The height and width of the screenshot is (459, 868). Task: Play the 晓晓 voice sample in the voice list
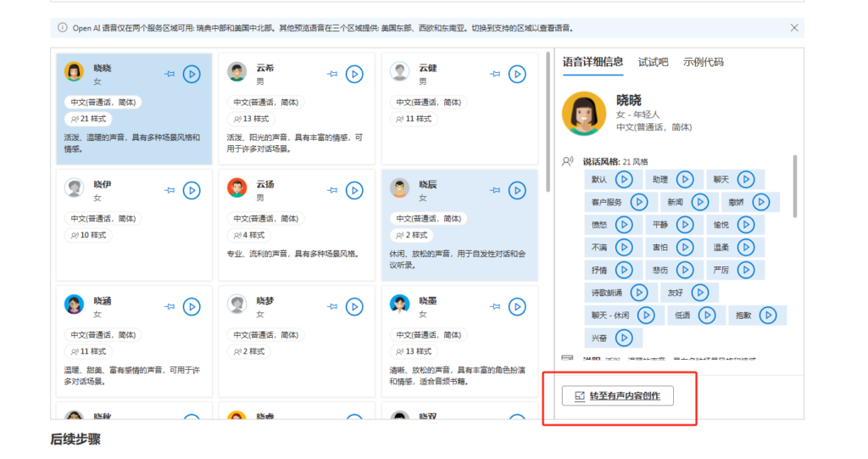click(x=192, y=74)
